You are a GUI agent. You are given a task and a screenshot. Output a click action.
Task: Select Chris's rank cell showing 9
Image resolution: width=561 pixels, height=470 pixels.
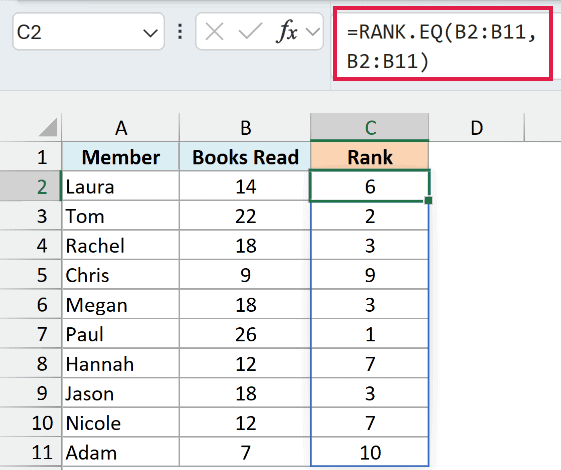[x=370, y=275]
